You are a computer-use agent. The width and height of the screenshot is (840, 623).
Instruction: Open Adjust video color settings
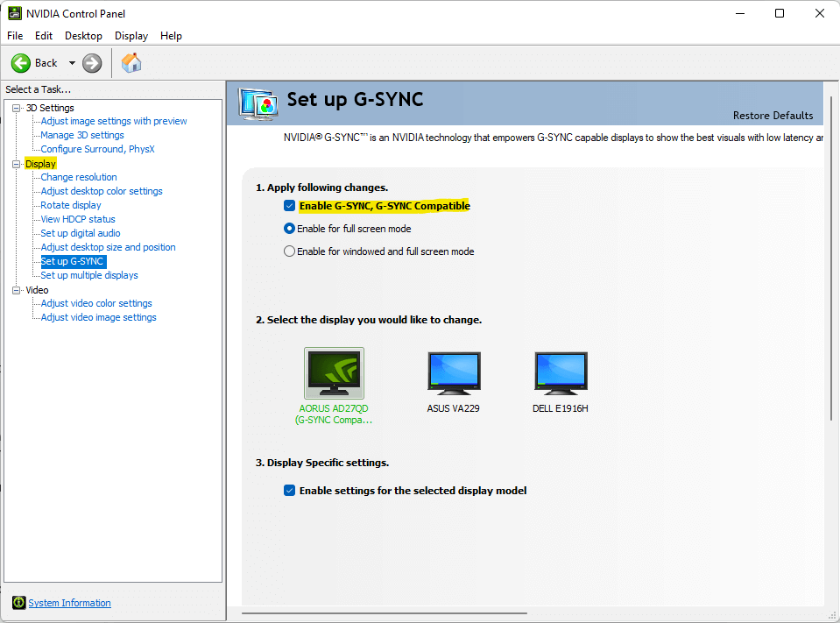tap(96, 303)
